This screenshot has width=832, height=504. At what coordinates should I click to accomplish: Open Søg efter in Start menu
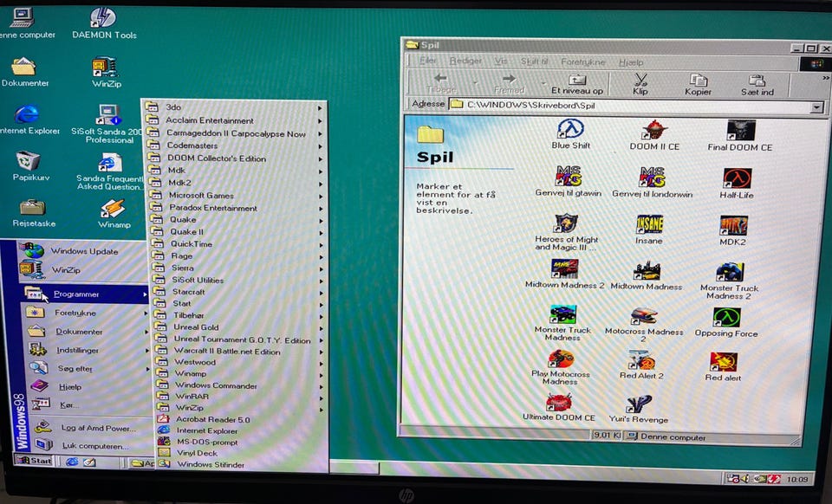(88, 368)
